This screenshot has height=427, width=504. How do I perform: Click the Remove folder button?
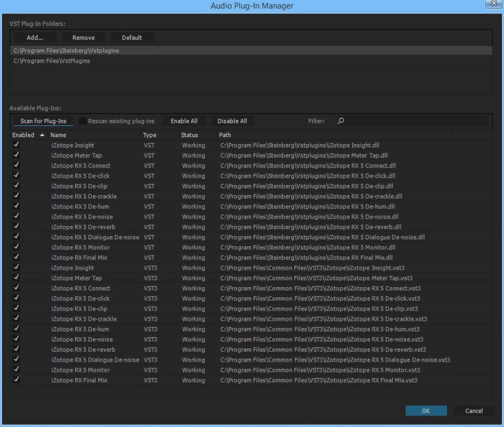(x=84, y=38)
